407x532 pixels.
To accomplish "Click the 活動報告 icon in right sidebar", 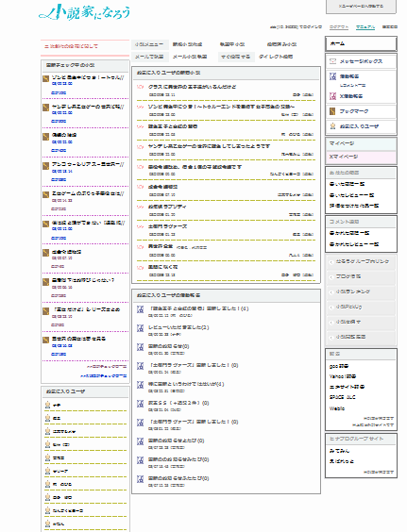I will pos(333,76).
